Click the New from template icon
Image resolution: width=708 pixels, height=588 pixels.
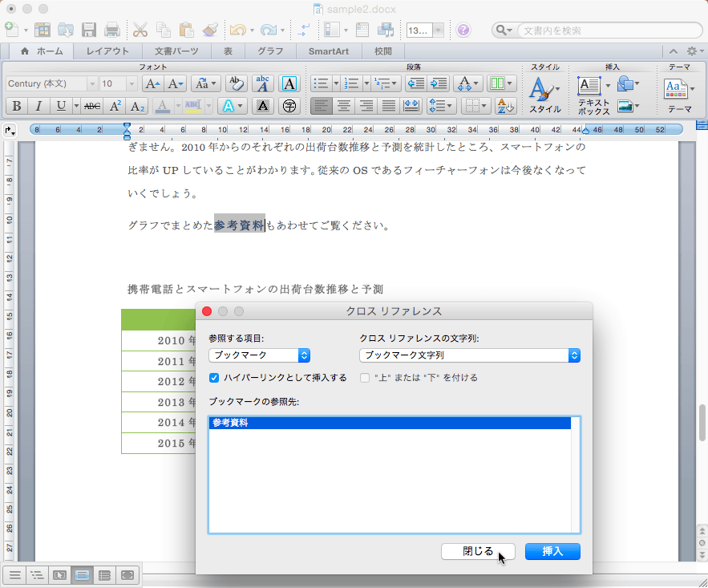(x=42, y=30)
